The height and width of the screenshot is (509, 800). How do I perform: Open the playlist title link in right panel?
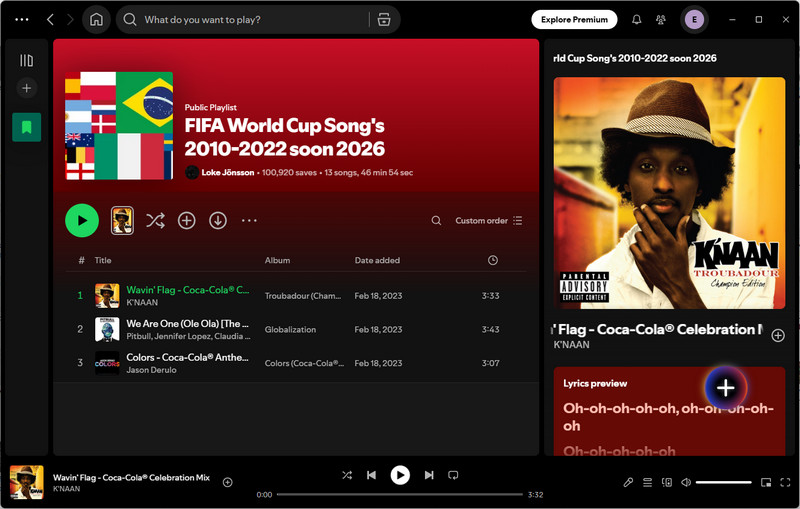click(635, 58)
